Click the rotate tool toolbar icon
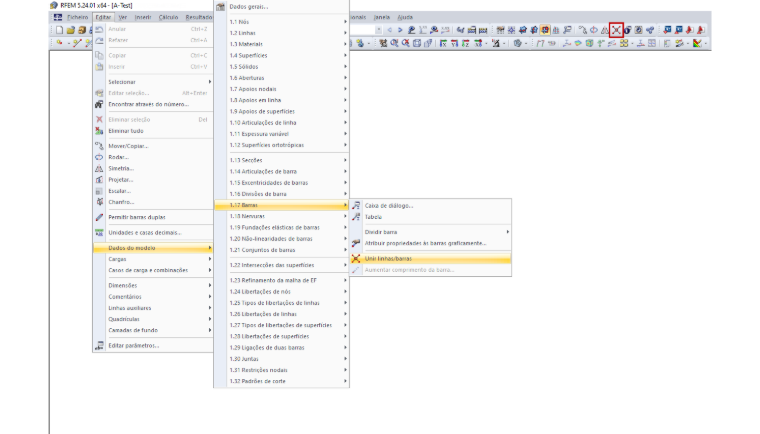 pos(594,30)
